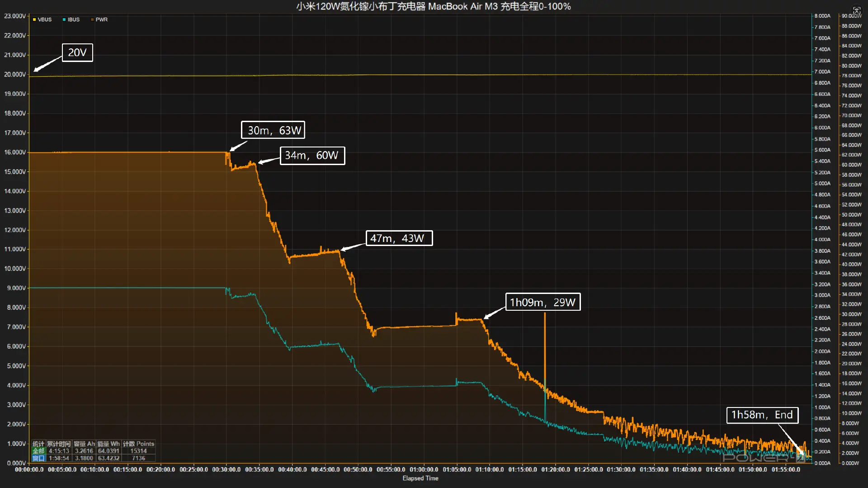Select the blue 窗口 stats row label
The height and width of the screenshot is (488, 868).
38,458
